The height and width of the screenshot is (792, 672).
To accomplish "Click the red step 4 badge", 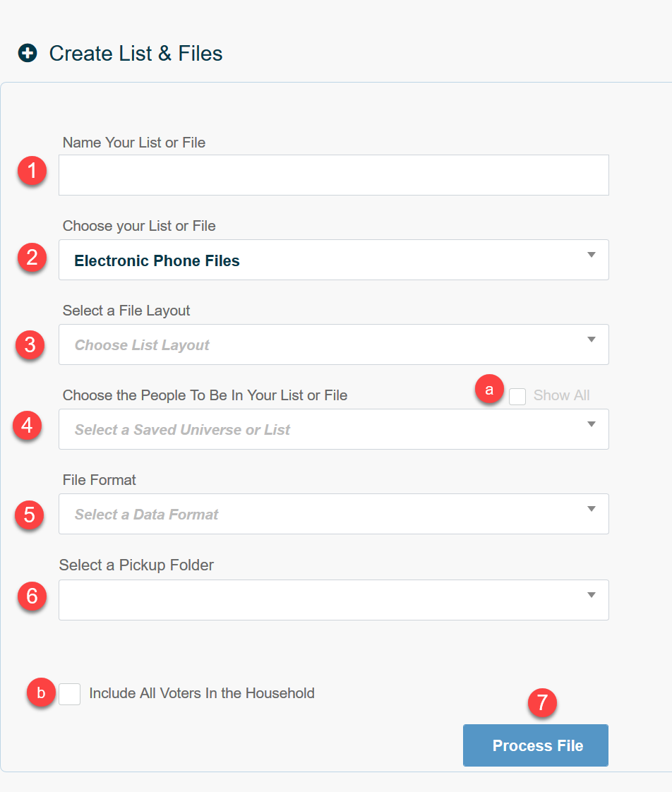I will pos(27,426).
